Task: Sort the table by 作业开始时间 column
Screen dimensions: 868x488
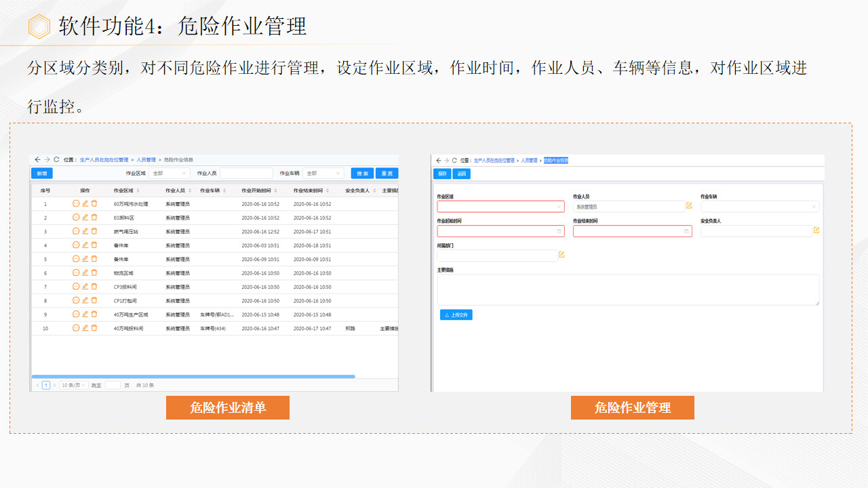Action: pyautogui.click(x=274, y=191)
